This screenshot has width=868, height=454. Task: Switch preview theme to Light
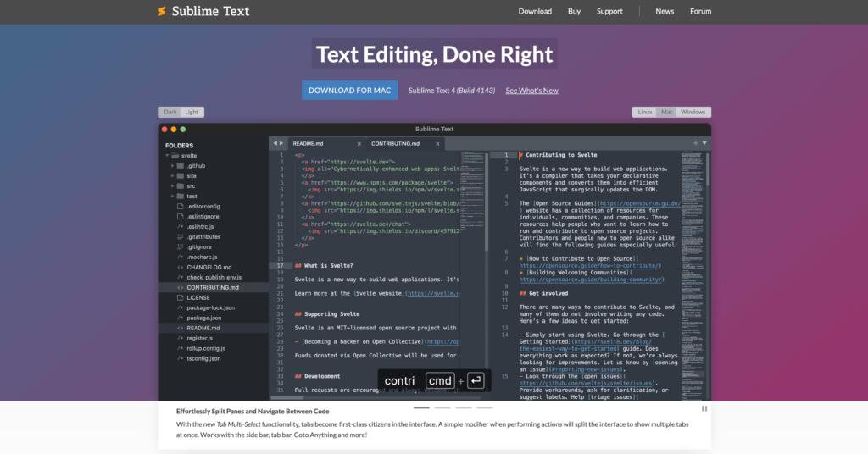[x=192, y=112]
